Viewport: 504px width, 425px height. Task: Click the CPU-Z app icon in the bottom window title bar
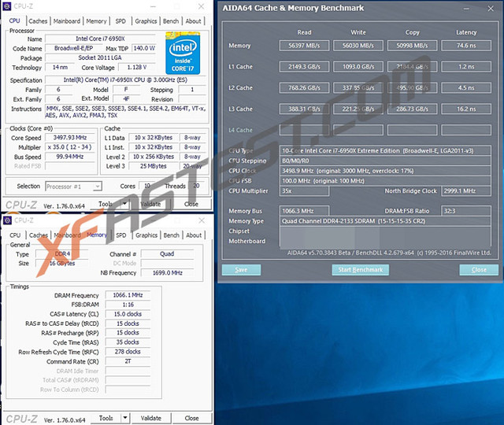point(7,220)
